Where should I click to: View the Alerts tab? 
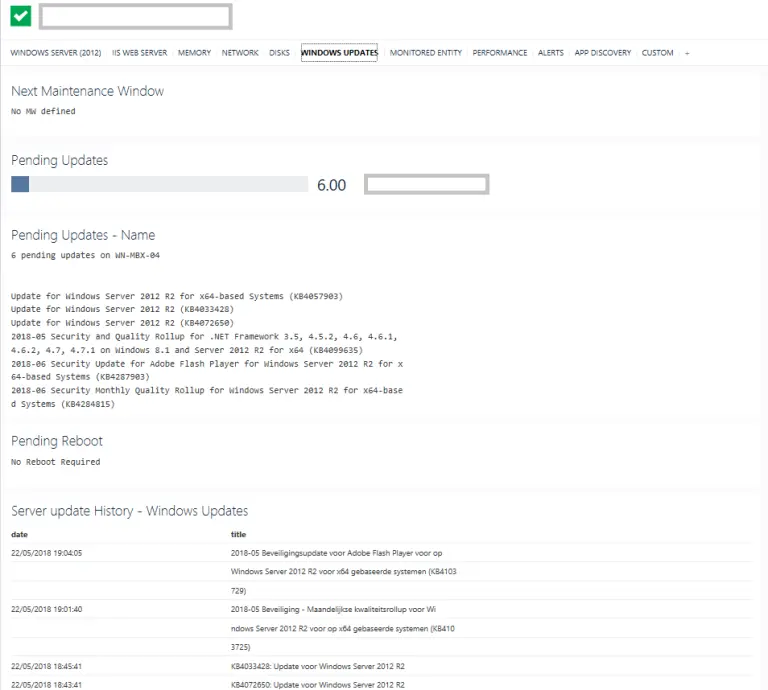tap(551, 53)
